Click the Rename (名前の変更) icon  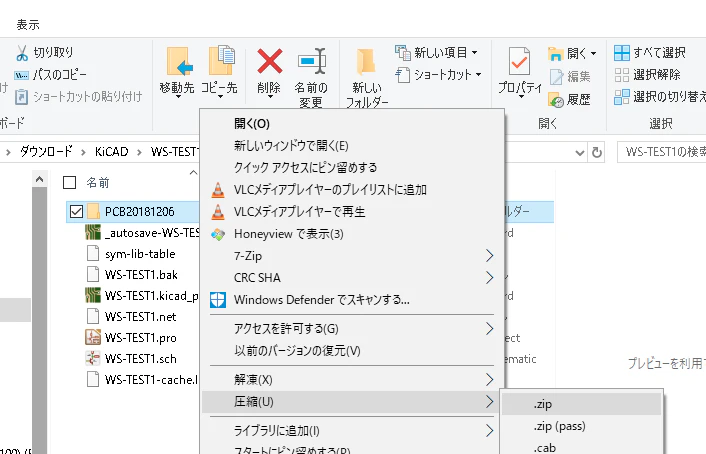point(312,61)
